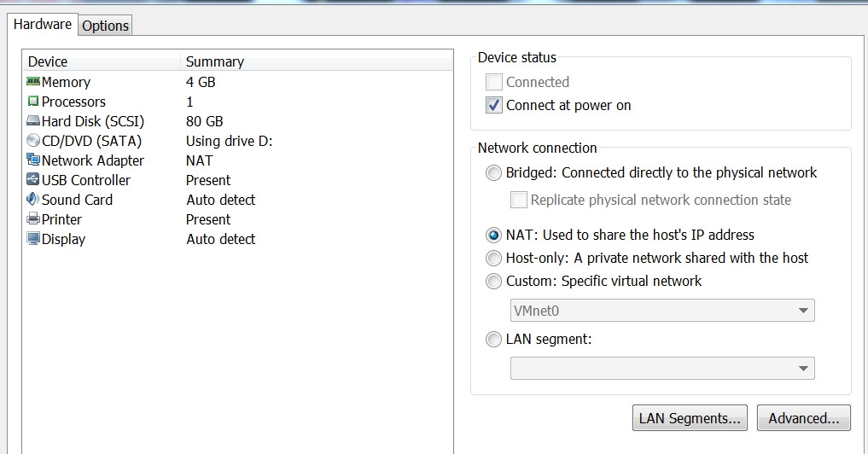Click the Memory device icon

33,82
